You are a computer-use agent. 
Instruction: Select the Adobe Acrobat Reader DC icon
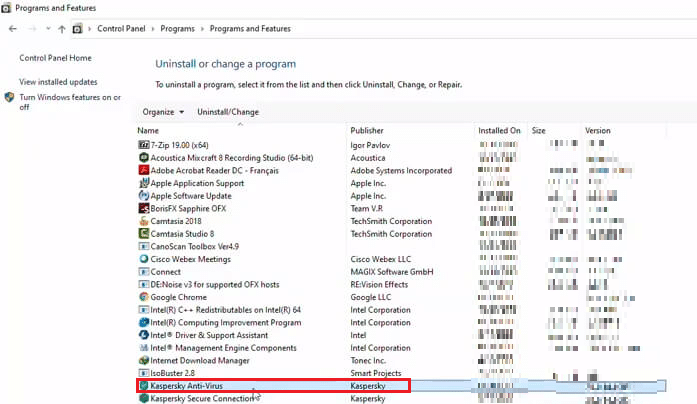point(144,170)
